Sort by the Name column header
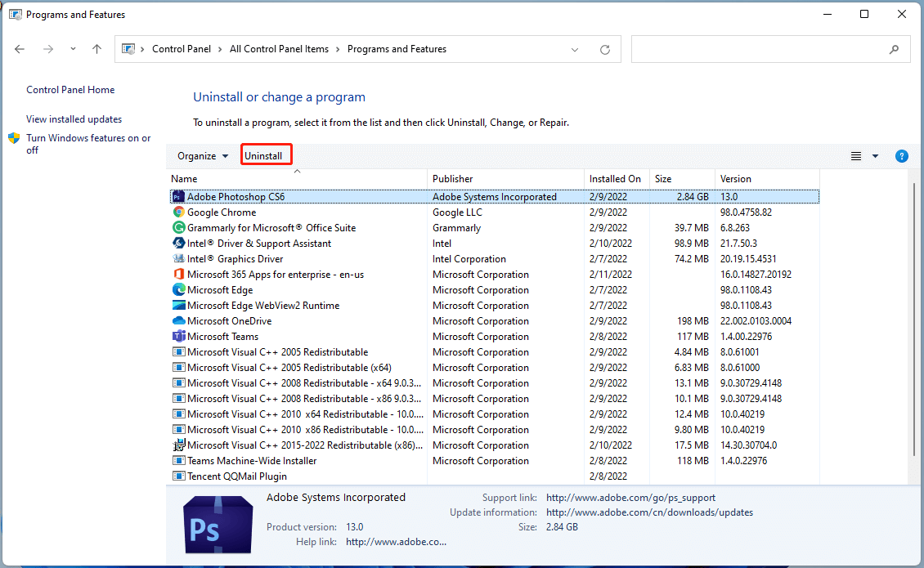924x568 pixels. 297,178
